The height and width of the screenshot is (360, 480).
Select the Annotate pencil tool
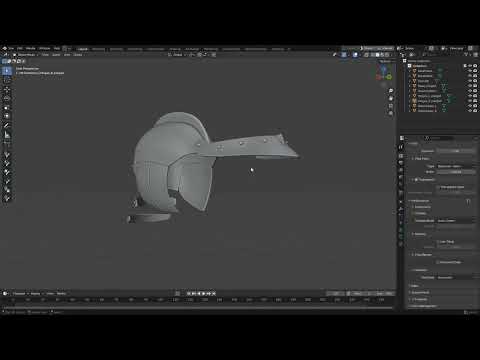click(7, 125)
